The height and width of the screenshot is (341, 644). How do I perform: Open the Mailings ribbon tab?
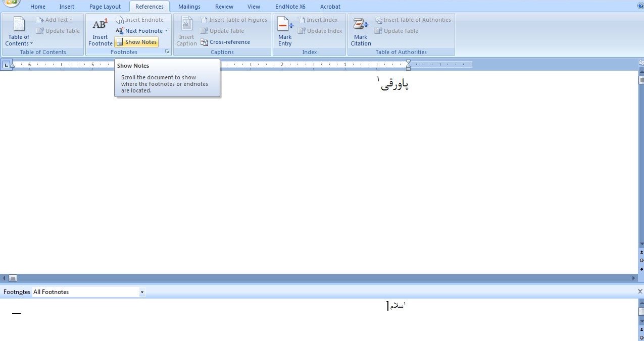coord(189,7)
